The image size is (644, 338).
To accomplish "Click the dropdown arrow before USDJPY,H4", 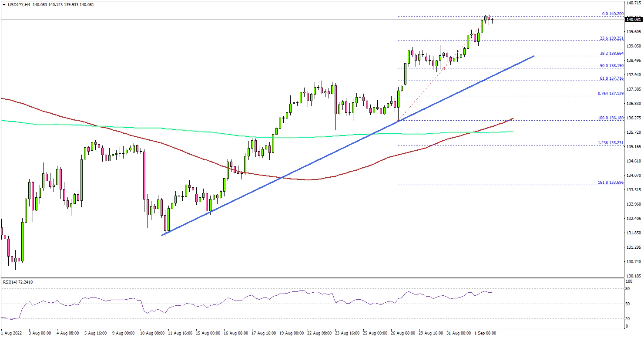I will click(4, 4).
